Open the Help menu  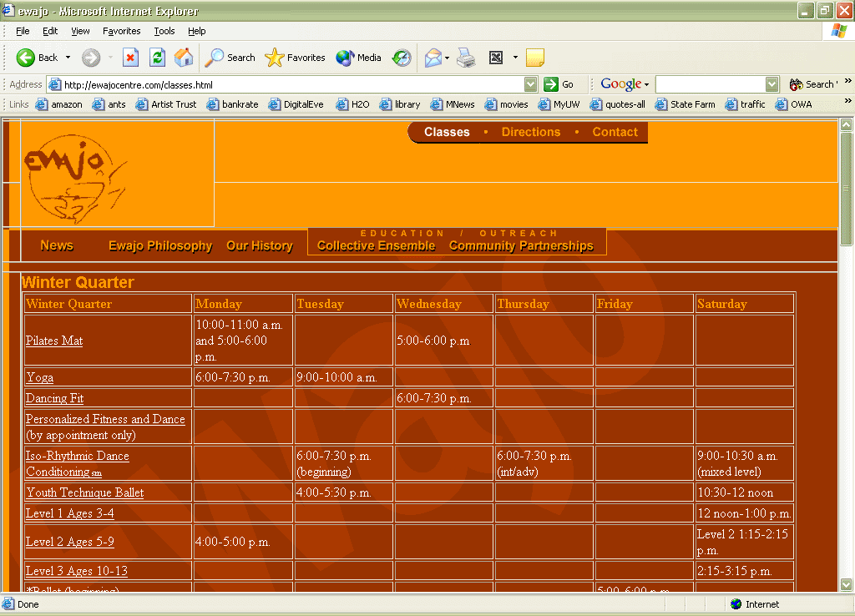point(197,31)
